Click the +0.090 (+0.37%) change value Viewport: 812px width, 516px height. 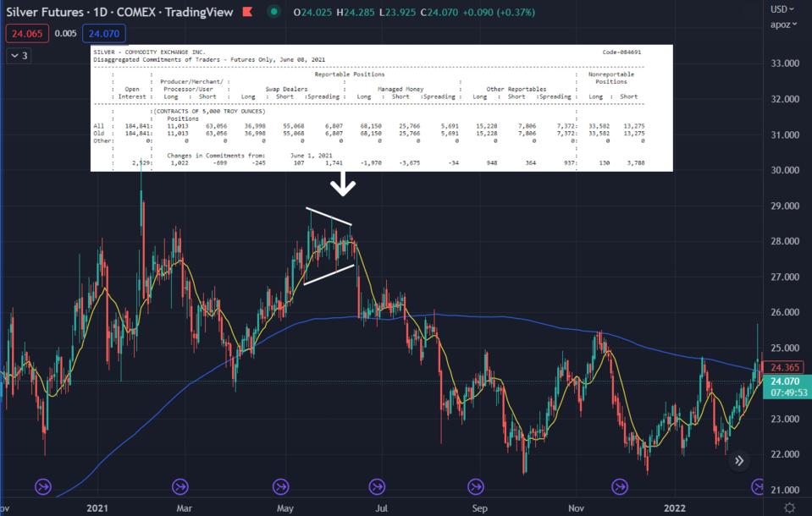(499, 12)
